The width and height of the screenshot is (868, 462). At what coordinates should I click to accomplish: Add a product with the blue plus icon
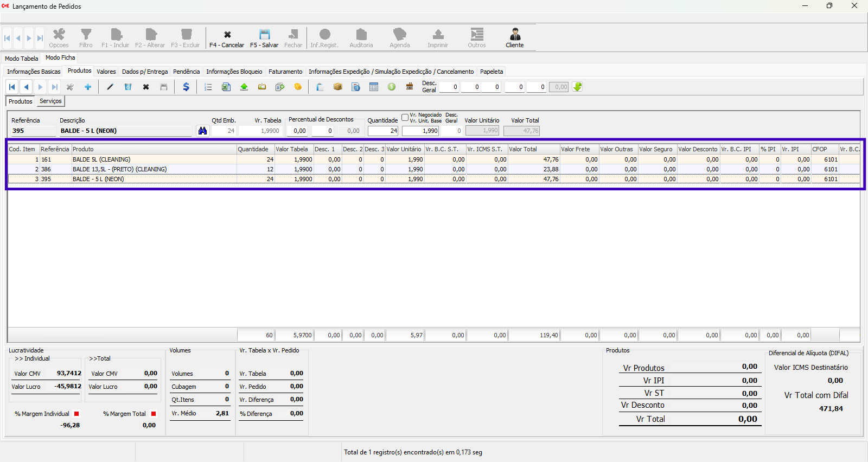click(x=88, y=87)
